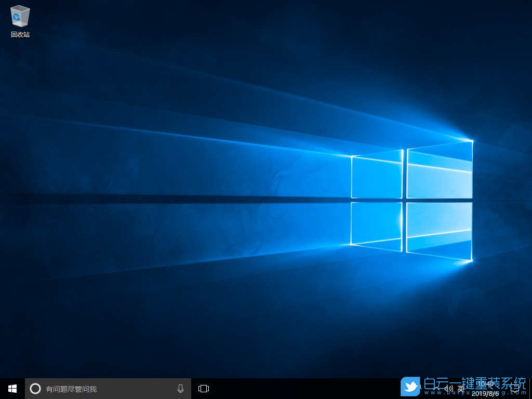Click an empty area of the taskbar

pyautogui.click(x=301, y=389)
